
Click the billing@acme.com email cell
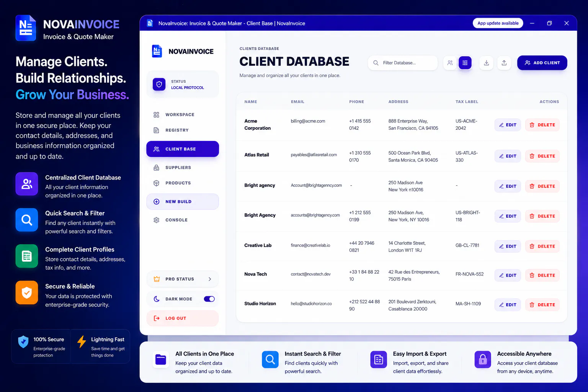(x=308, y=121)
